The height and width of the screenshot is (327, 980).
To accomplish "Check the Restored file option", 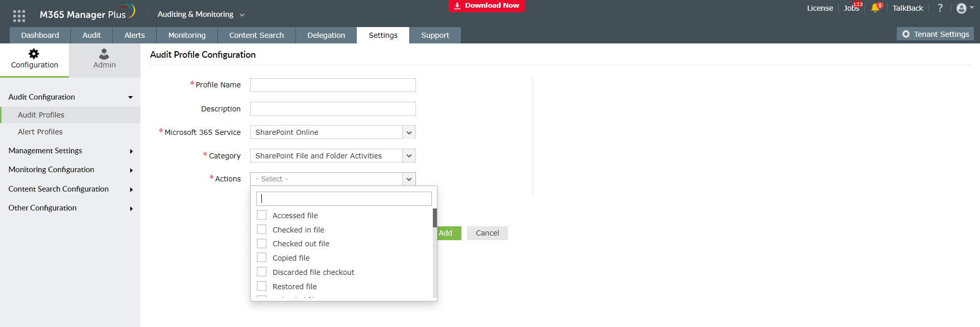I will 262,286.
